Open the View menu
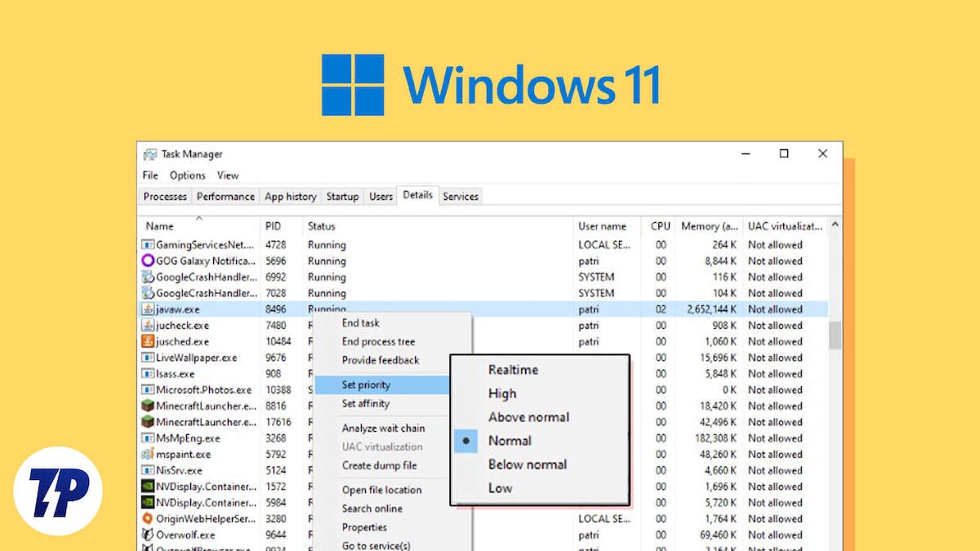 [x=227, y=175]
